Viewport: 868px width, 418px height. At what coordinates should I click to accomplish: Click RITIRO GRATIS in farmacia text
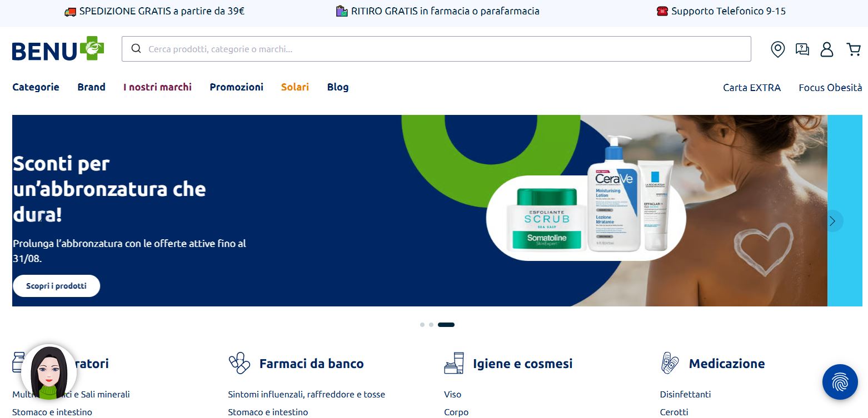pos(445,11)
